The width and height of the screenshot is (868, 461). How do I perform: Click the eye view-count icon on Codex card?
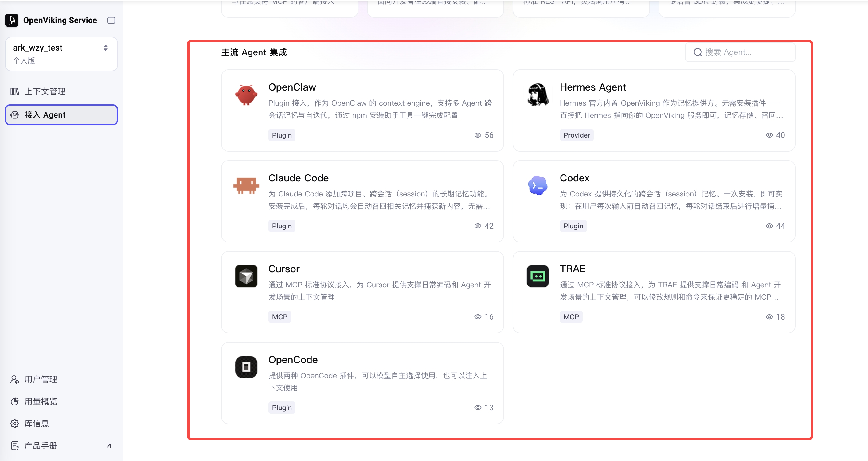pos(769,226)
